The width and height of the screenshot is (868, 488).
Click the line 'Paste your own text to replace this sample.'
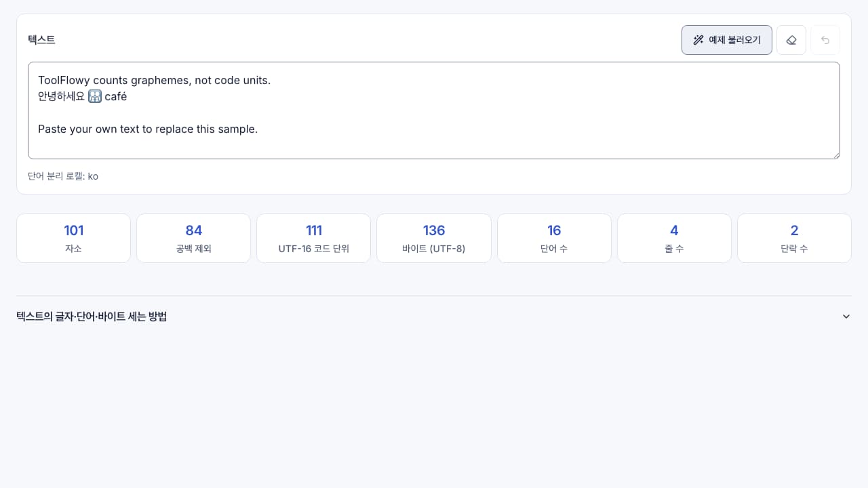[x=148, y=129]
